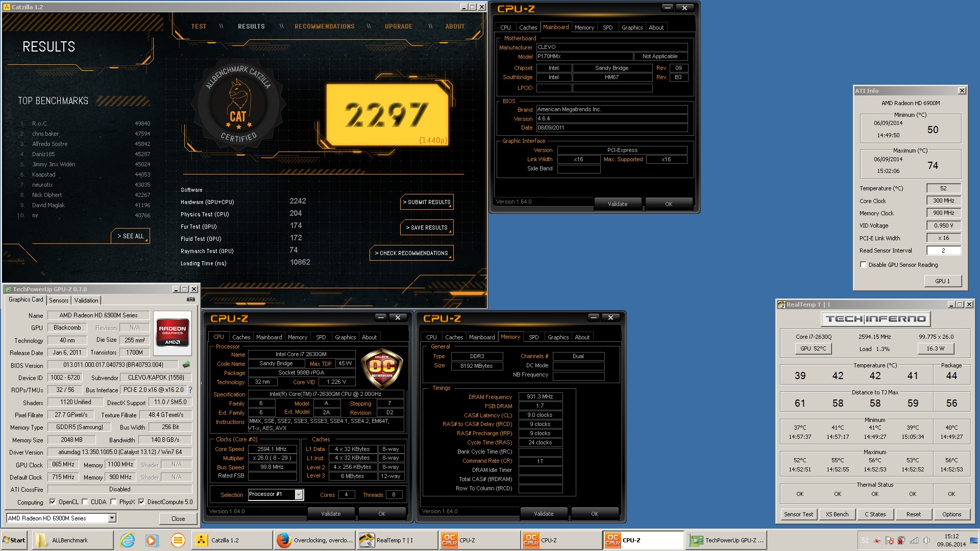Open Caches tab in CPU-Z Processor window

[241, 337]
